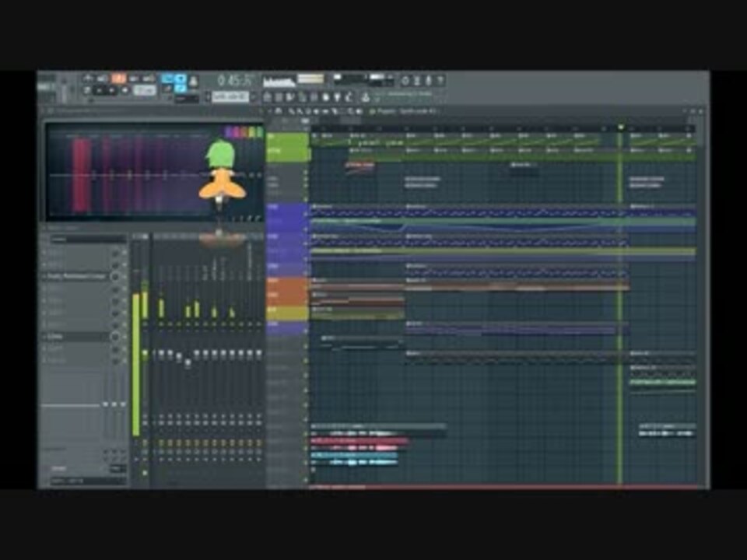The height and width of the screenshot is (560, 747).
Task: Adjust the Master track volume fader
Action: pyautogui.click(x=145, y=353)
